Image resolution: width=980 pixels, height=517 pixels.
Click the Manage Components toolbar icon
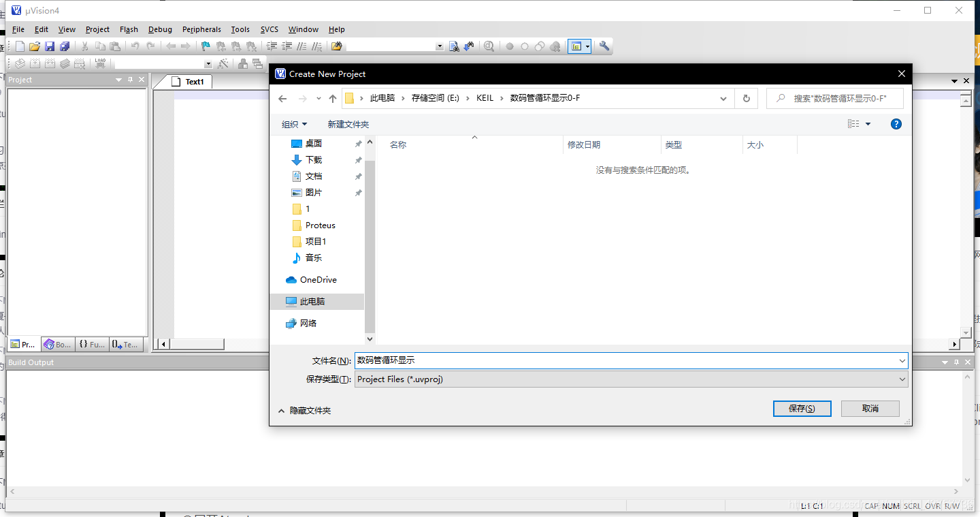(x=242, y=63)
